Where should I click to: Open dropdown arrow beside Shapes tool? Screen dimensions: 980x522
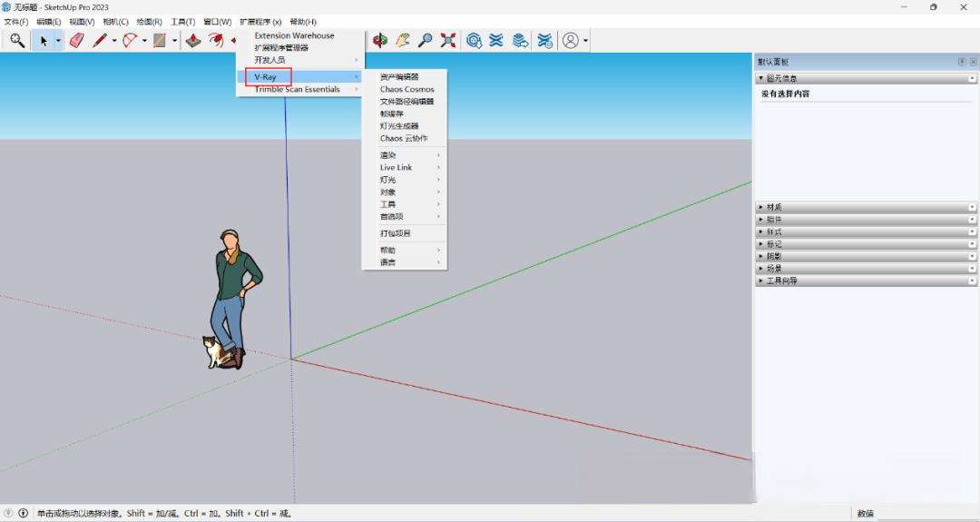pos(174,41)
